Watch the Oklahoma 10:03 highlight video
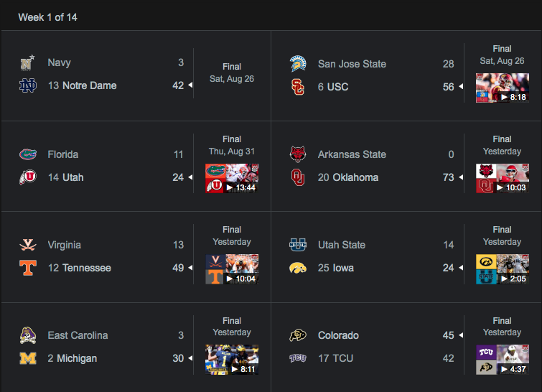 pos(503,178)
